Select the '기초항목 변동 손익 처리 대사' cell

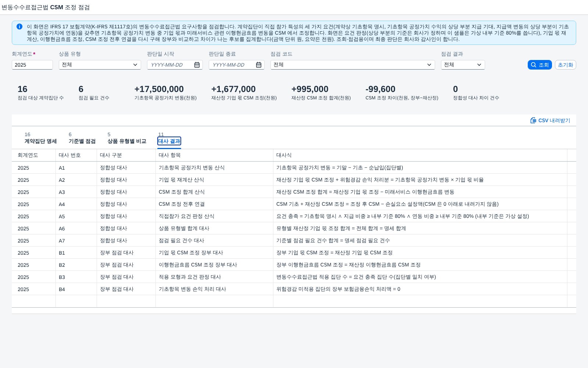pyautogui.click(x=215, y=289)
